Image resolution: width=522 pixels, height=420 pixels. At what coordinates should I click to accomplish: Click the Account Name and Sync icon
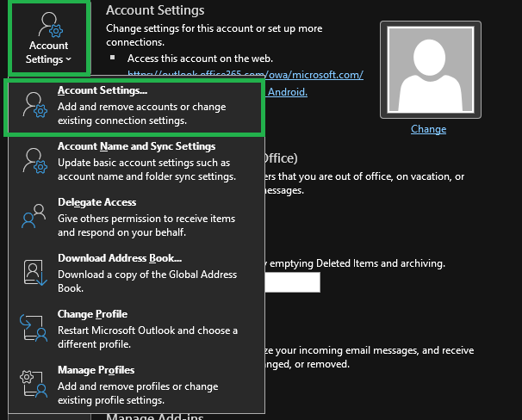click(x=34, y=161)
